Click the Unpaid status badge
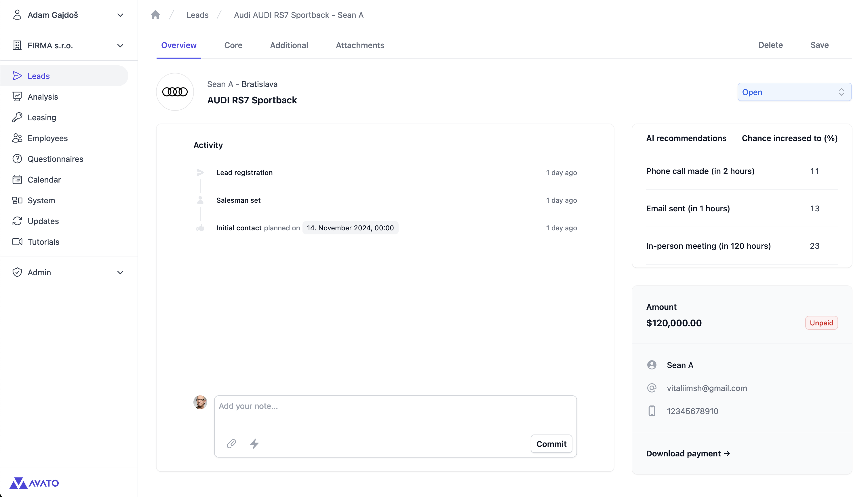This screenshot has width=868, height=497. 821,323
